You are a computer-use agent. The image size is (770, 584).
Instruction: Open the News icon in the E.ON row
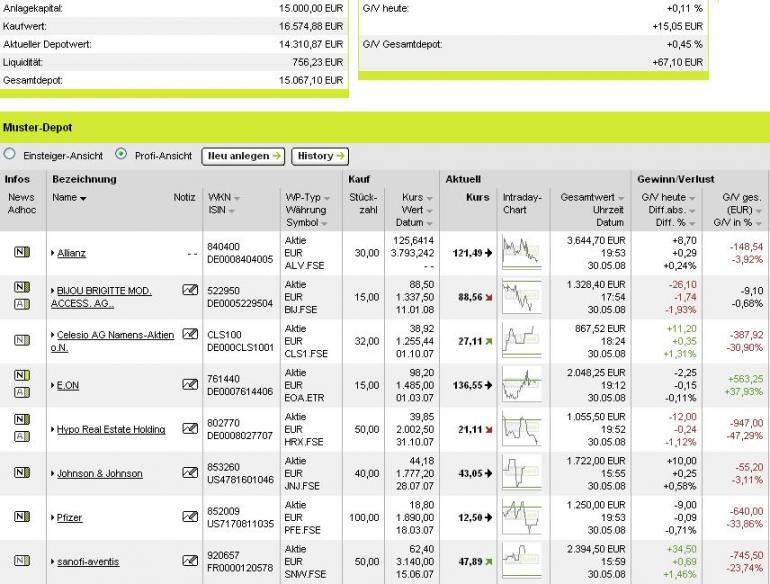click(22, 376)
